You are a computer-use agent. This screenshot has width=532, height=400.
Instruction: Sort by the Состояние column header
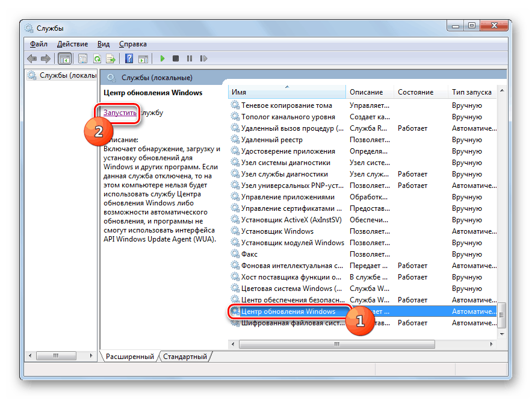[421, 92]
